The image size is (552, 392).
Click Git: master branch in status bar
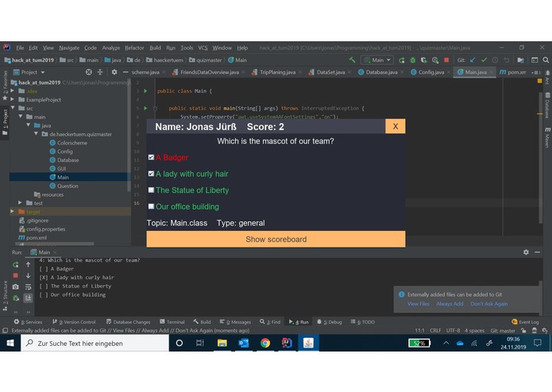[503, 330]
